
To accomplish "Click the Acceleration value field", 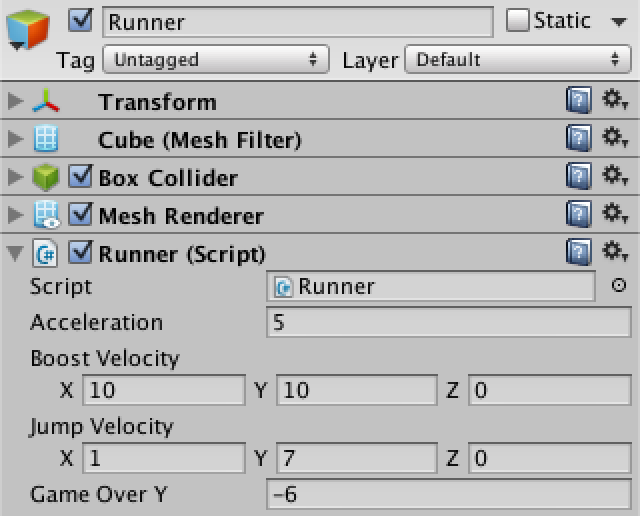I will [x=449, y=322].
